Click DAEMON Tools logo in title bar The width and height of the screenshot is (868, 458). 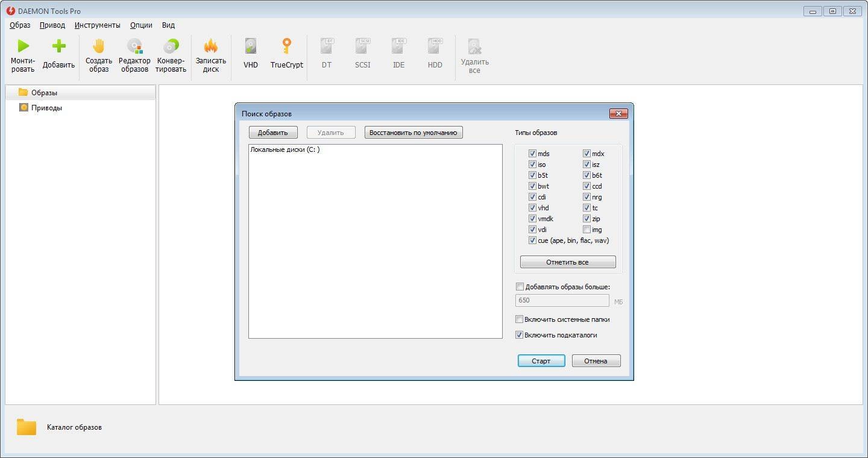11,11
